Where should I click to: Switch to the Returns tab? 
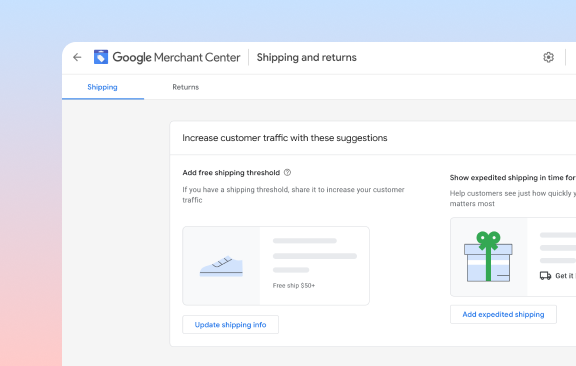186,87
